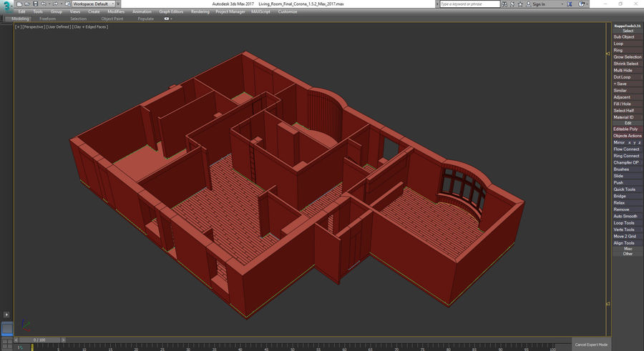The width and height of the screenshot is (644, 351).
Task: Switch to the Freeform ribbon tab
Action: pyautogui.click(x=48, y=19)
